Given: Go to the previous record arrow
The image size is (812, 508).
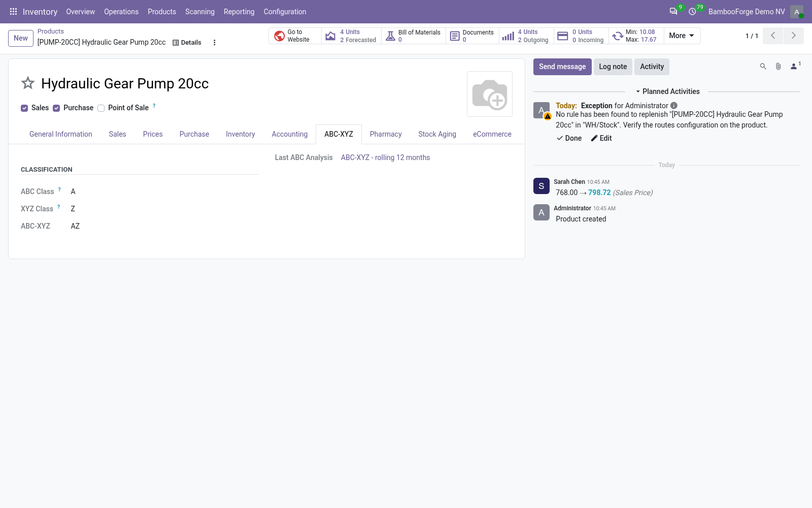Looking at the screenshot, I should 773,36.
